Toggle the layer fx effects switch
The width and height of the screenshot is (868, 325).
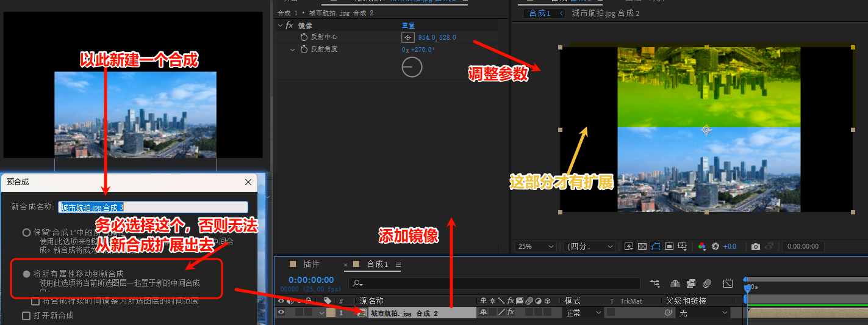tap(511, 313)
